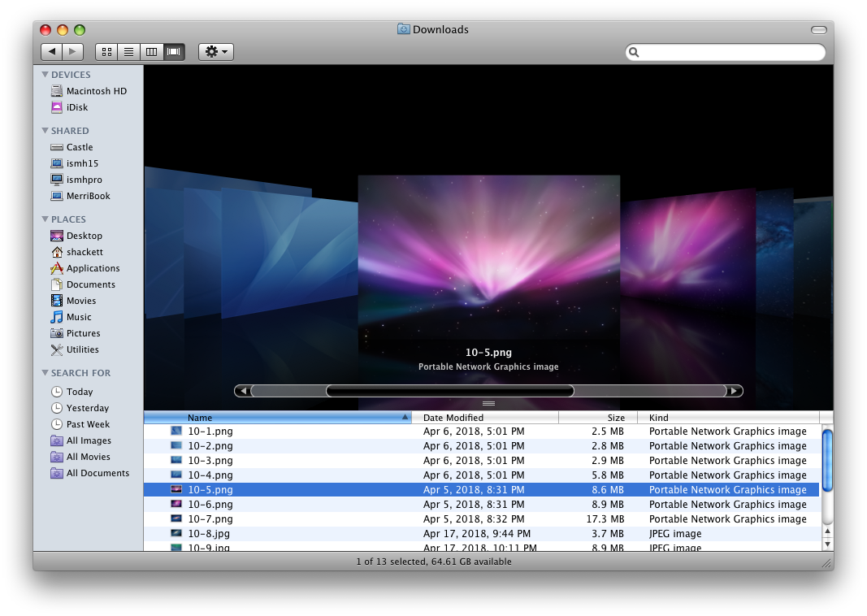Switch to column view mode
Image resolution: width=867 pixels, height=616 pixels.
pyautogui.click(x=151, y=52)
